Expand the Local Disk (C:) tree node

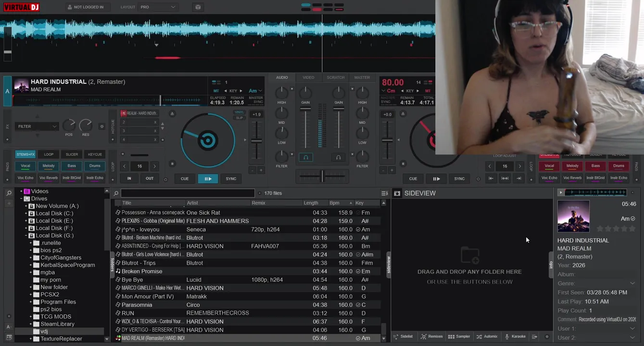click(x=26, y=213)
